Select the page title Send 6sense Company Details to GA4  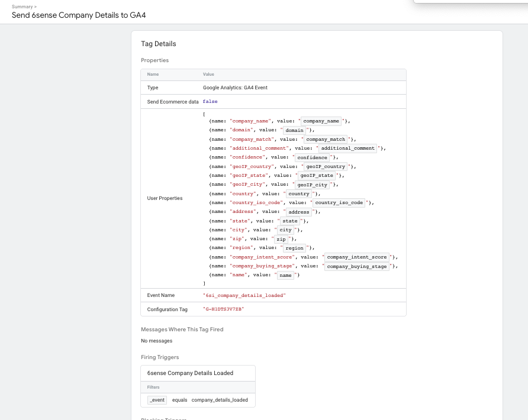click(79, 15)
